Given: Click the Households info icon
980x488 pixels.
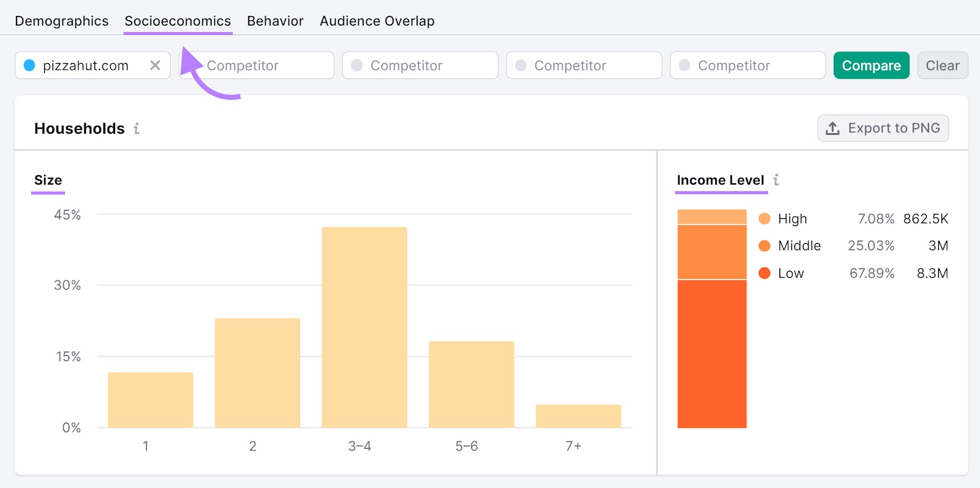Looking at the screenshot, I should (137, 129).
